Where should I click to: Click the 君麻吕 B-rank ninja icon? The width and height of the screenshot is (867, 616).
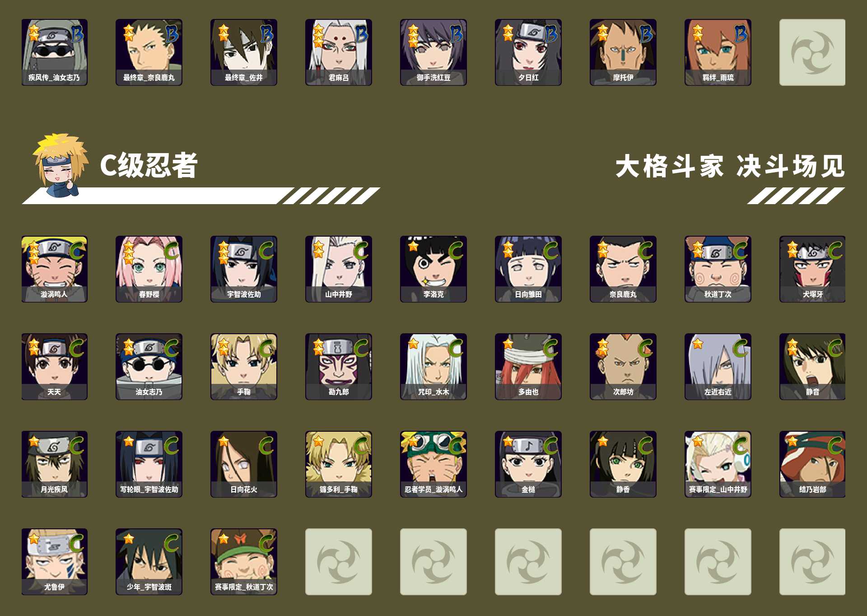339,52
